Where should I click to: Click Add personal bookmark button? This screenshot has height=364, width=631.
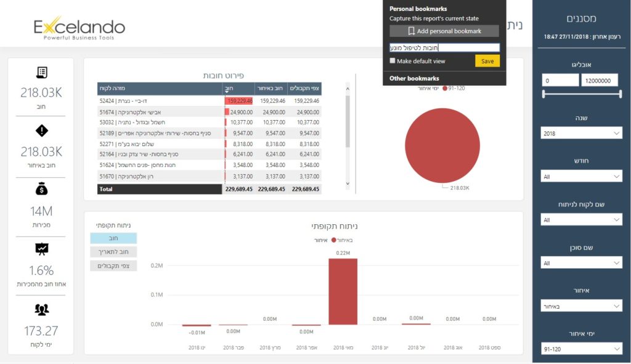pos(444,31)
